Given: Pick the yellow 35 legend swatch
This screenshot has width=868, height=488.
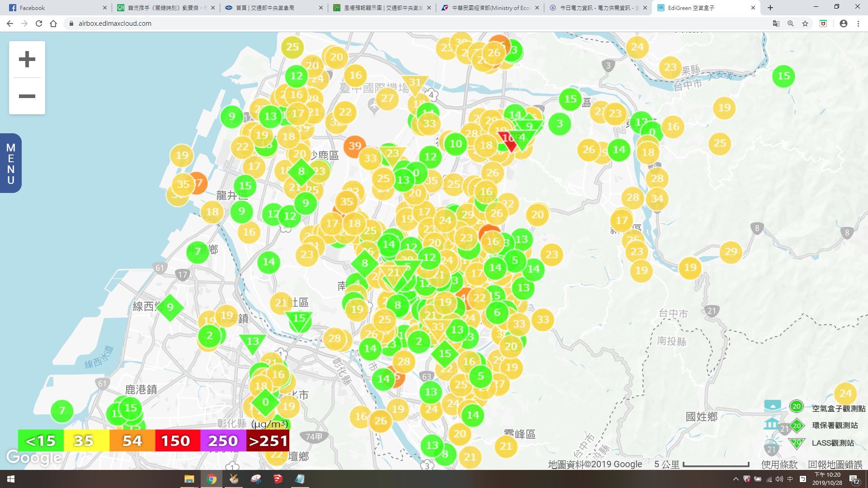Looking at the screenshot, I should point(86,441).
